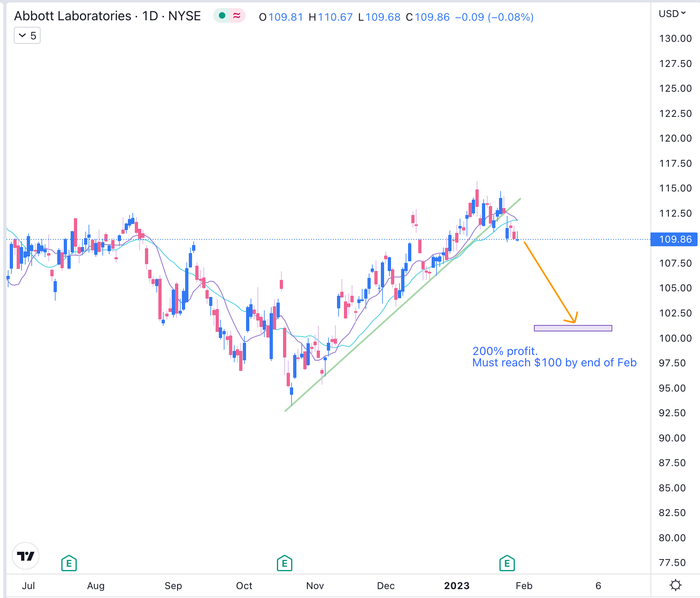Click the Dec label on time axis
Viewport: 700px width, 598px height.
coord(386,586)
